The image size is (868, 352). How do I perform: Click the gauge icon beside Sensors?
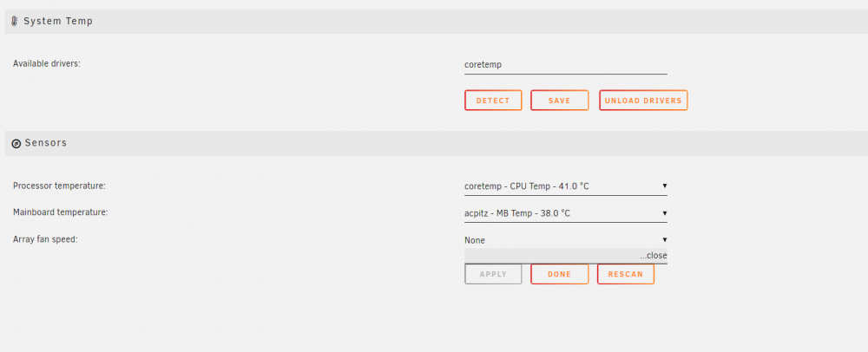(x=16, y=144)
